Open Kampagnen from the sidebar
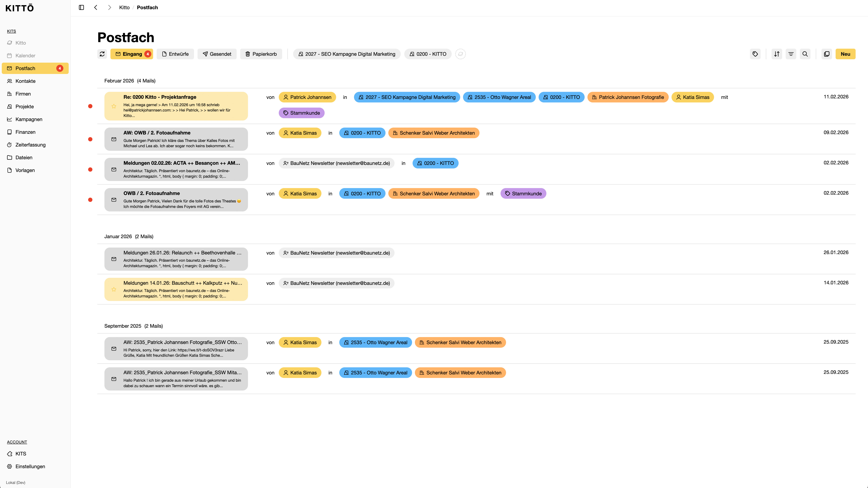868x488 pixels. point(29,119)
